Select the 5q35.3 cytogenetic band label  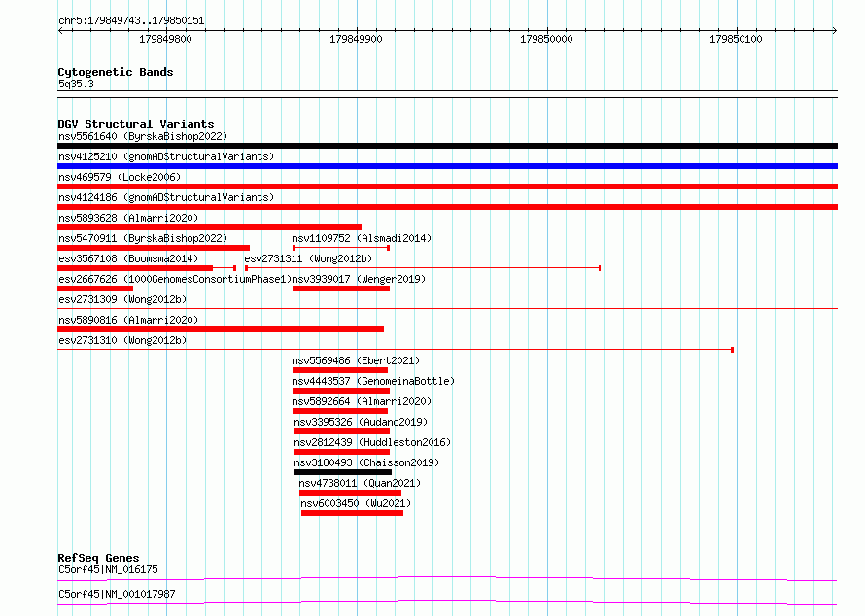pyautogui.click(x=76, y=84)
